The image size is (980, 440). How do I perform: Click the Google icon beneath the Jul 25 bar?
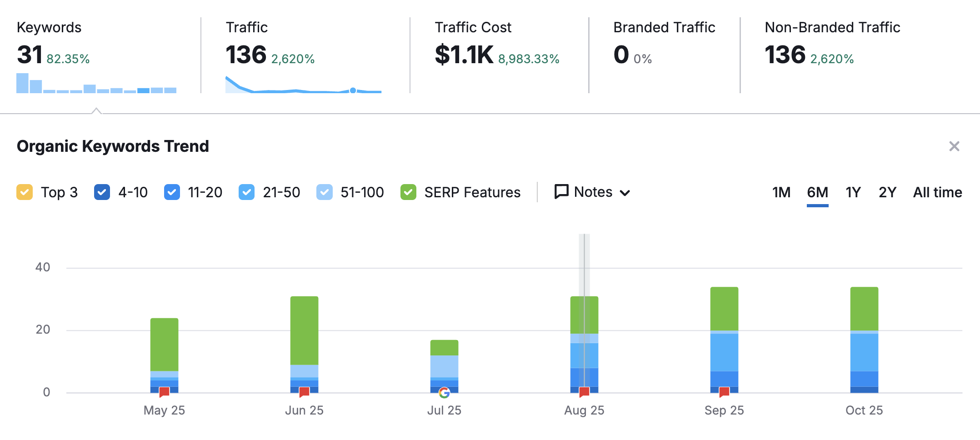(x=445, y=391)
